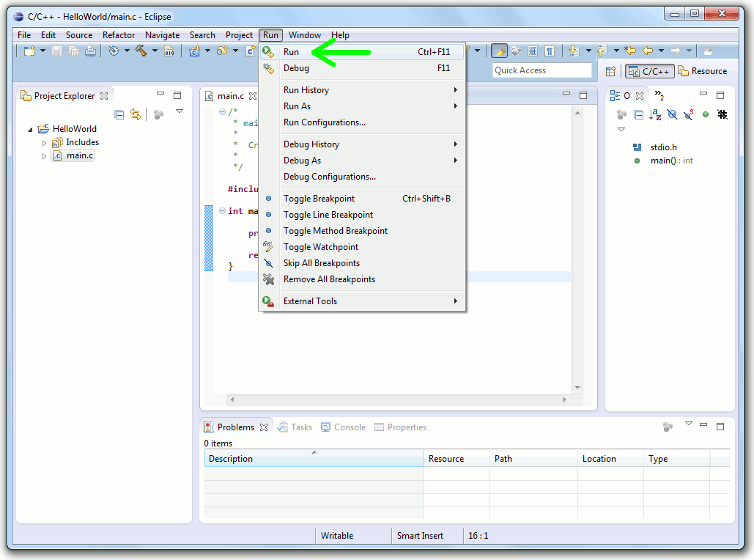This screenshot has width=754, height=560.
Task: Click the New C/C++ Project icon
Action: click(195, 51)
